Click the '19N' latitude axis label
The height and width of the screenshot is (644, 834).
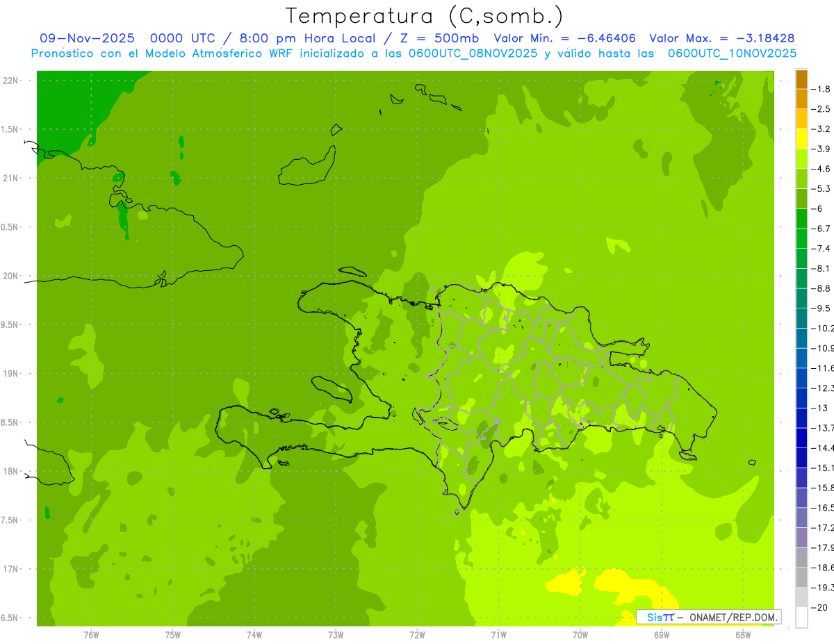click(10, 374)
